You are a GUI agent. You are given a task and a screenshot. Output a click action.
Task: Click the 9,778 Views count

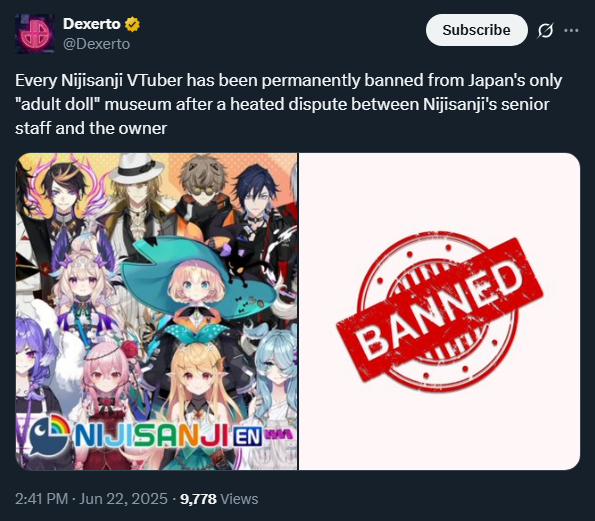pos(219,499)
